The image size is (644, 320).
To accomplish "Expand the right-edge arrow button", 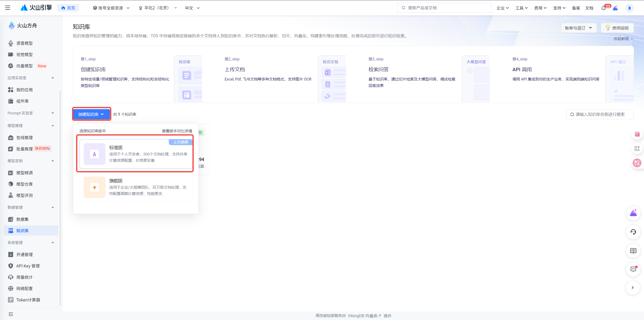I will point(633,288).
